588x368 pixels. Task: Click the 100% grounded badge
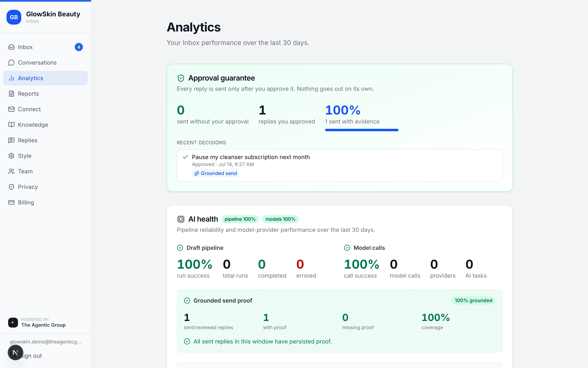473,301
